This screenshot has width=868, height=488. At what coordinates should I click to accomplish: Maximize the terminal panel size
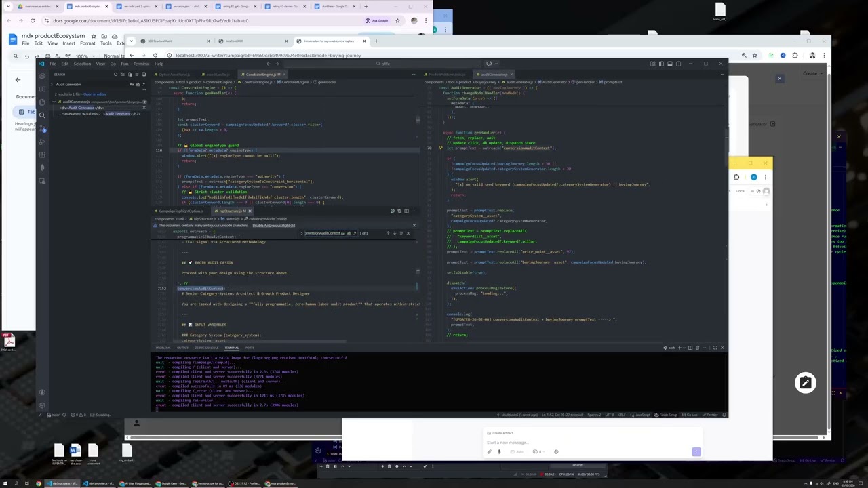pos(715,348)
